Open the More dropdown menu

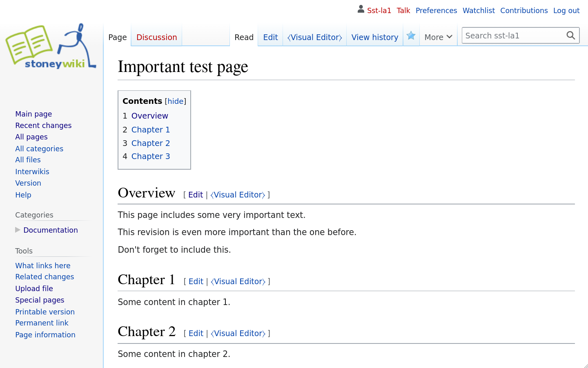coord(438,37)
